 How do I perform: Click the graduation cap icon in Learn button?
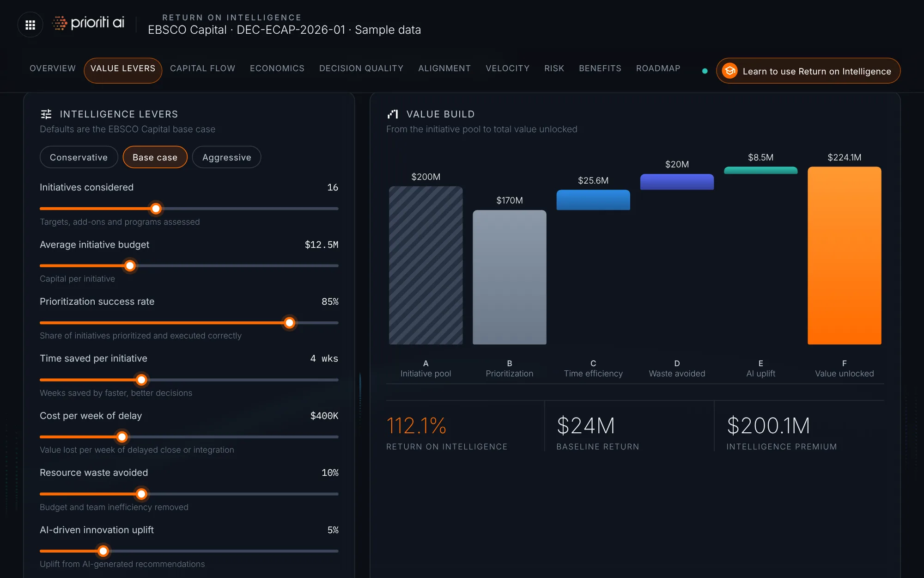[x=730, y=71]
